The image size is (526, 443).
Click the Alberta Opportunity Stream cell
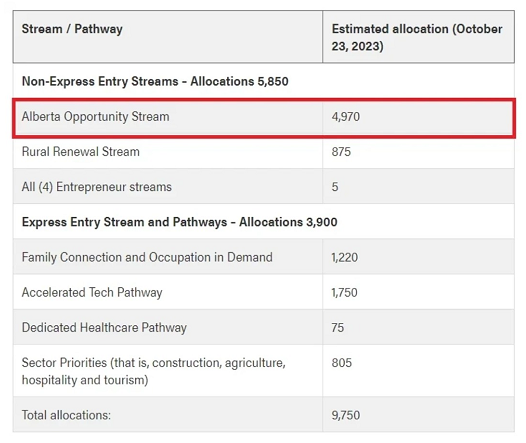tap(96, 117)
